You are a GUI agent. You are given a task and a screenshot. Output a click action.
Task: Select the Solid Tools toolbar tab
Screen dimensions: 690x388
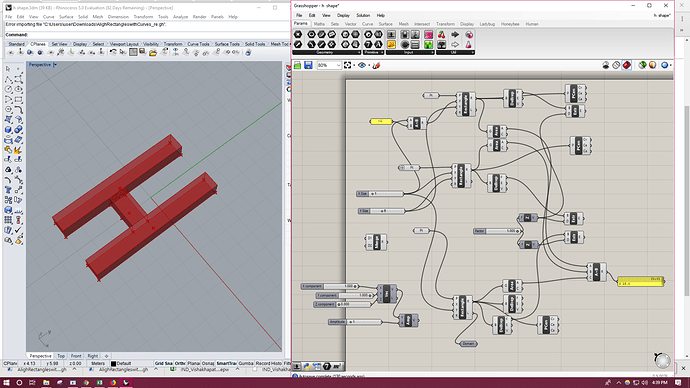[x=255, y=44]
